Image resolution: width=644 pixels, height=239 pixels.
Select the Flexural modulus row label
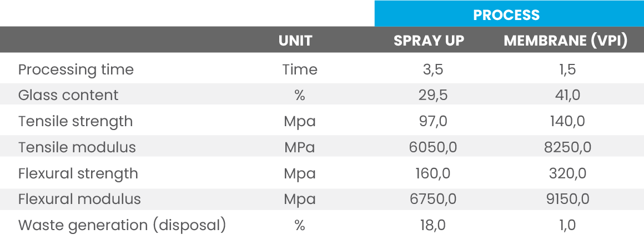[79, 199]
